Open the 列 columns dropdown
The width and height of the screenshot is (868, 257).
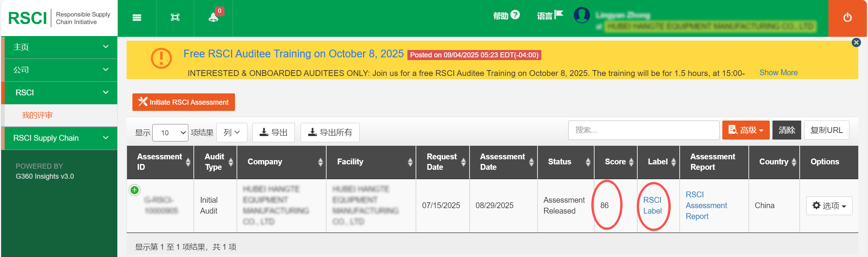tap(231, 133)
